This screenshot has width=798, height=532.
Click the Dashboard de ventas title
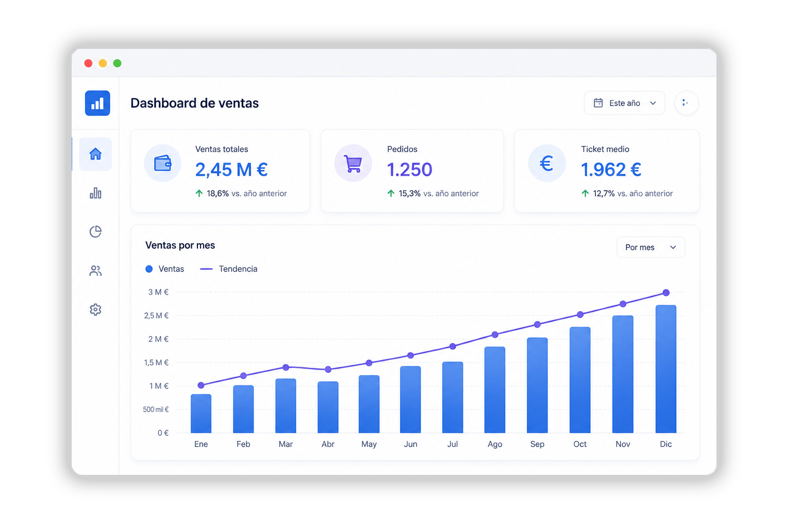[194, 103]
